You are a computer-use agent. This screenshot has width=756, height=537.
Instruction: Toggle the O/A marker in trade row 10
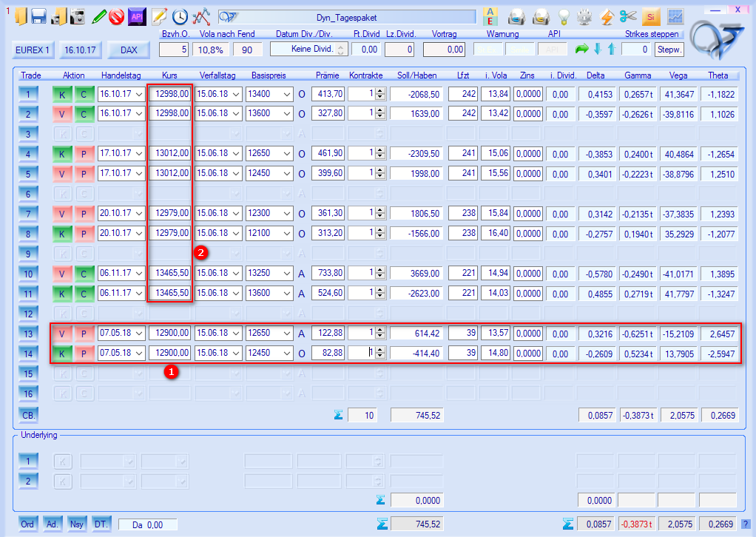point(301,274)
